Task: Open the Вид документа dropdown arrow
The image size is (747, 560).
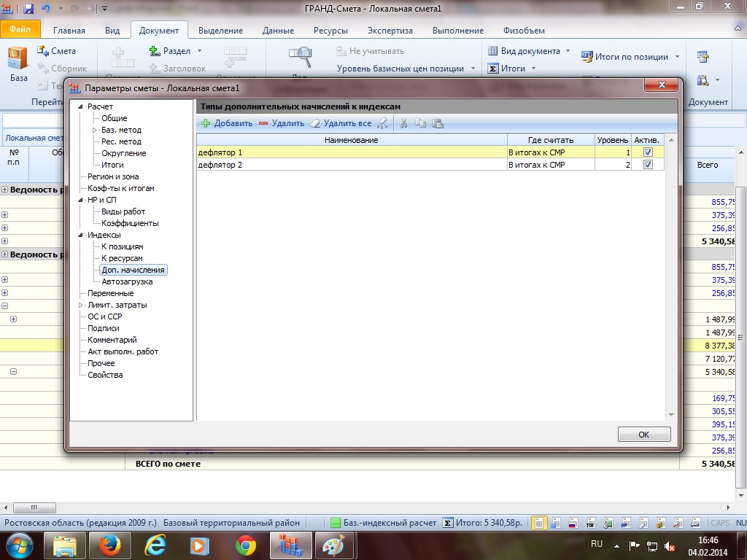Action: (568, 51)
